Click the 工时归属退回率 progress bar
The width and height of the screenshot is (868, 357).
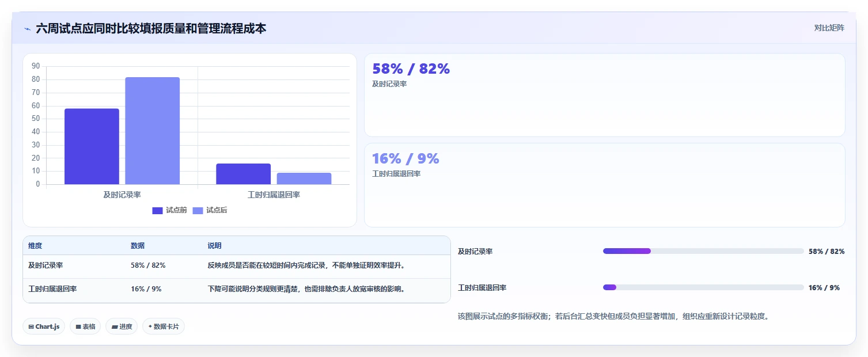click(703, 287)
